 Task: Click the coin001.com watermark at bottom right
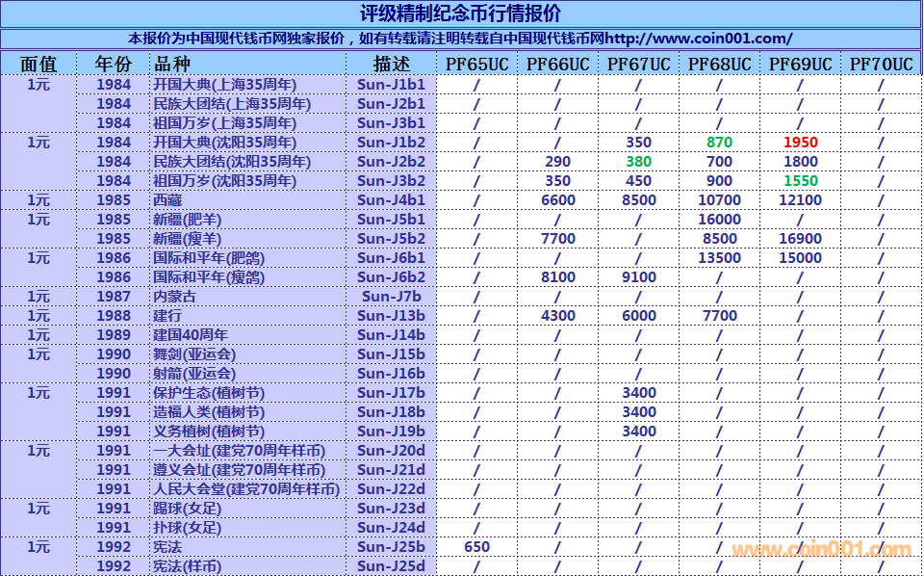pos(821,550)
